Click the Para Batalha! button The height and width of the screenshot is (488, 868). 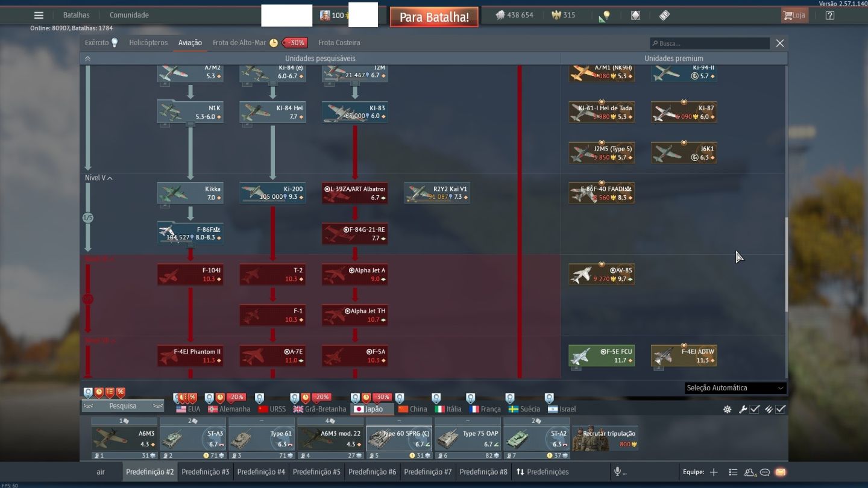tap(434, 17)
